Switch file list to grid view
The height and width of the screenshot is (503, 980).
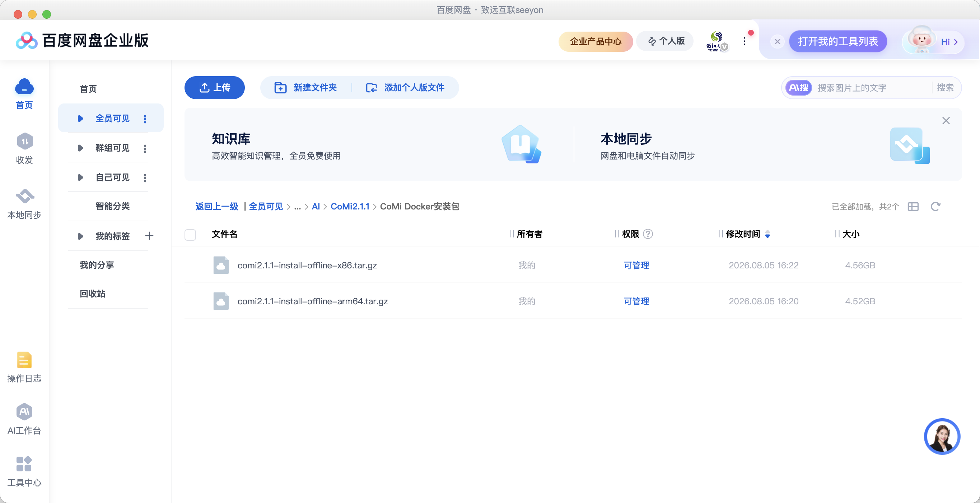pos(913,206)
